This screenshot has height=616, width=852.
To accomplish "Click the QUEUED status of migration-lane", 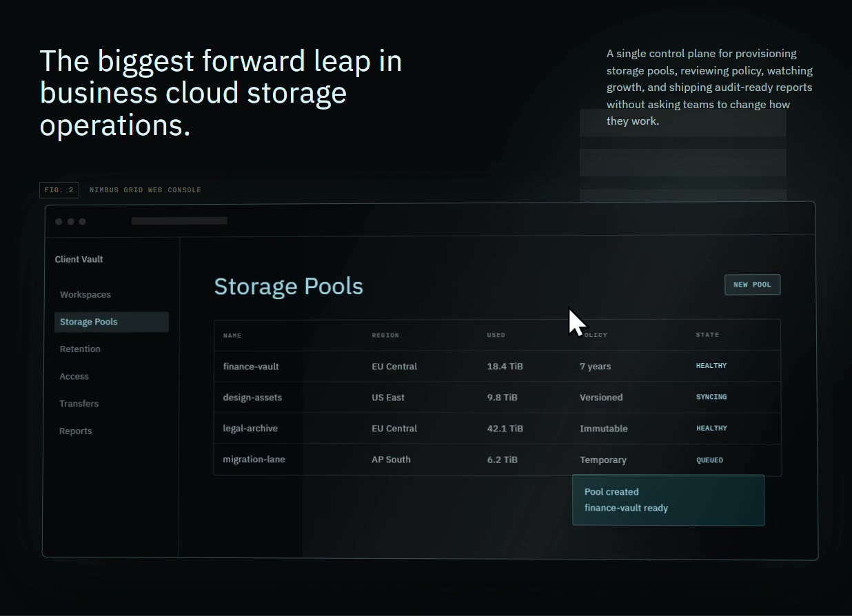I will 709,460.
